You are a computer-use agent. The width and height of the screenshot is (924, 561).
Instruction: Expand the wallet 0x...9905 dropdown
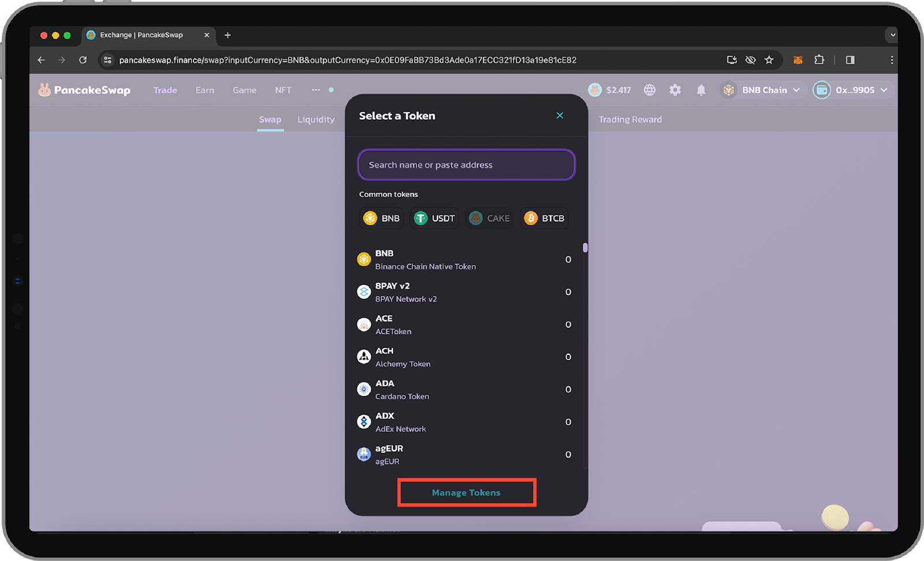coord(855,90)
